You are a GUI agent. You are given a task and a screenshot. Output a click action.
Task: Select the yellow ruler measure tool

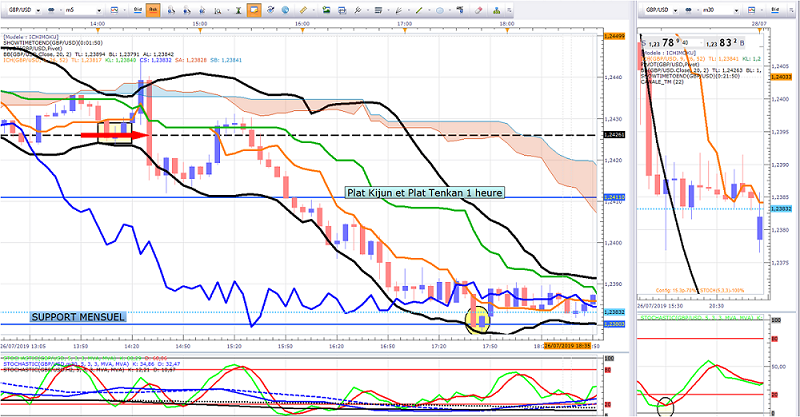click(x=303, y=10)
